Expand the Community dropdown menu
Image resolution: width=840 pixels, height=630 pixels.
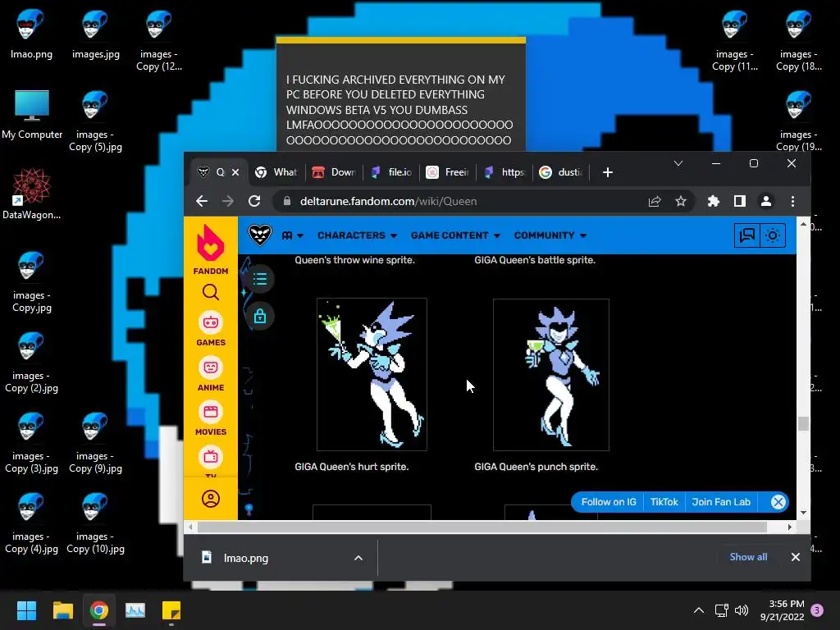pos(550,235)
